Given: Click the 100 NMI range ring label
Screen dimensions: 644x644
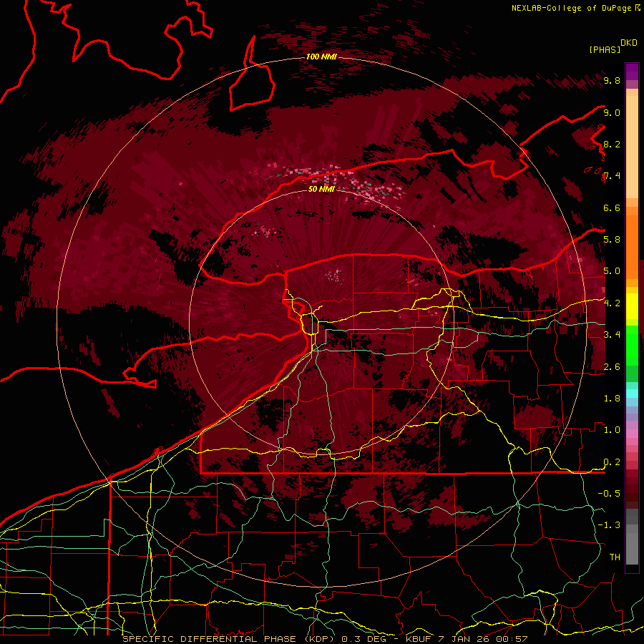Looking at the screenshot, I should coord(321,57).
